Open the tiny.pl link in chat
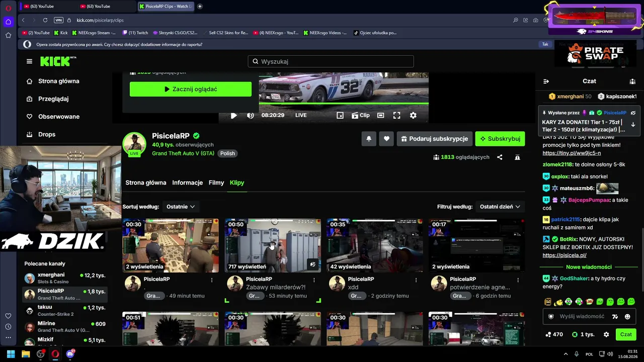 [572, 153]
